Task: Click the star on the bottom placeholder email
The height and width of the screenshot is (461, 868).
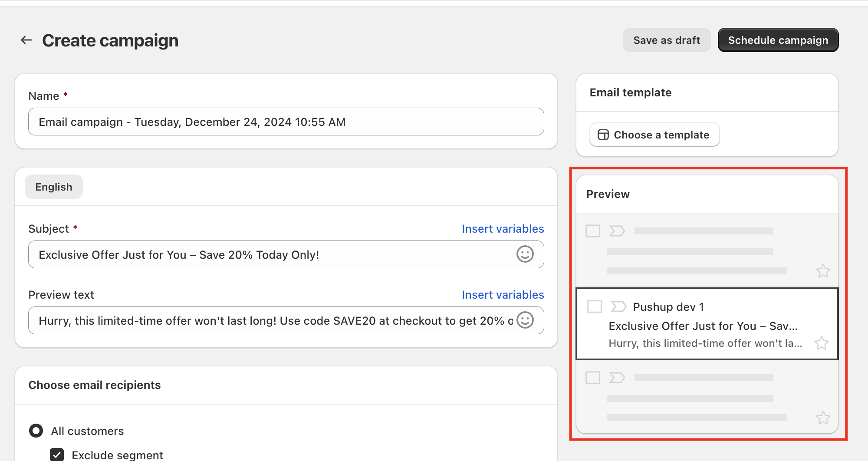Action: (823, 418)
